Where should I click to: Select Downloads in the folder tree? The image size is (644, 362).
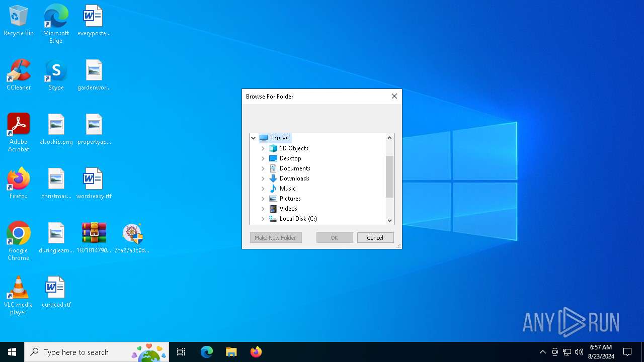pyautogui.click(x=289, y=178)
